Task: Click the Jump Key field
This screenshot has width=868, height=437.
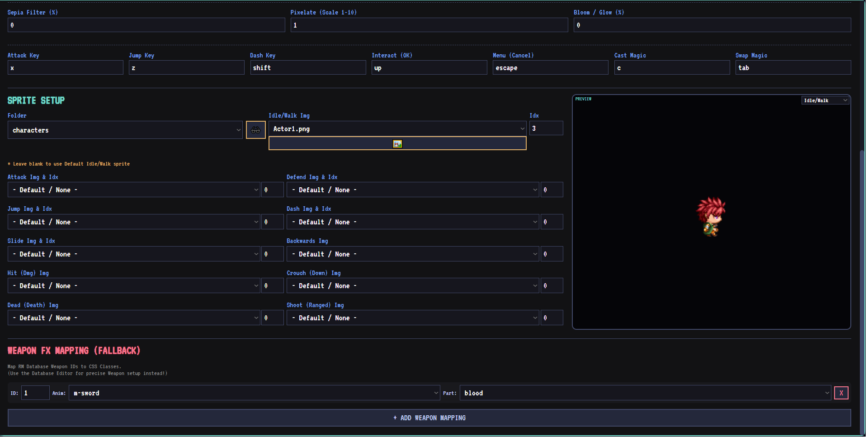Action: pyautogui.click(x=187, y=68)
